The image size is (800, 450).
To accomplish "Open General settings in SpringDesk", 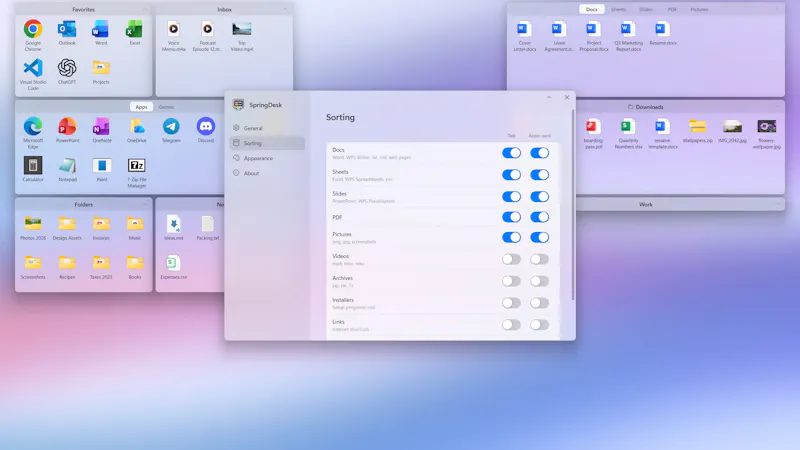I will pyautogui.click(x=267, y=128).
